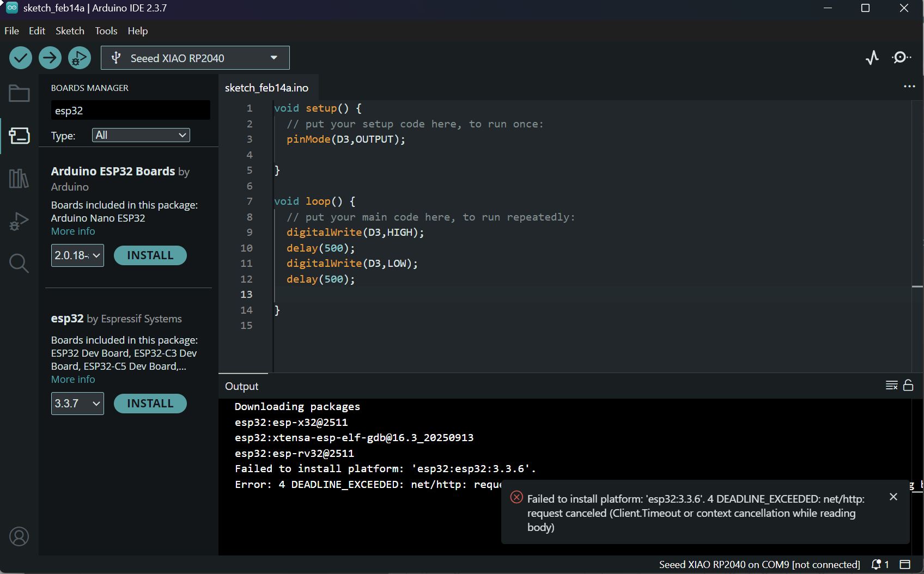Install the esp32 by Espressif Systems package

pyautogui.click(x=150, y=404)
